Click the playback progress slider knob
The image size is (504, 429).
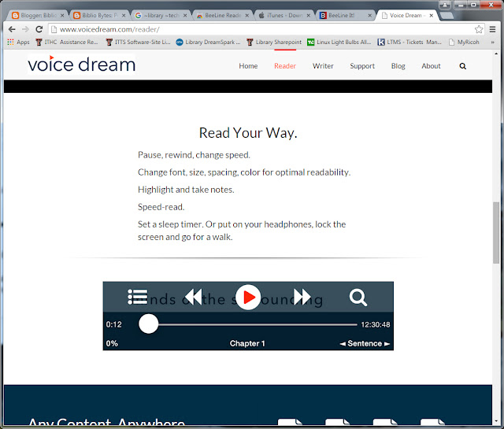(x=149, y=324)
